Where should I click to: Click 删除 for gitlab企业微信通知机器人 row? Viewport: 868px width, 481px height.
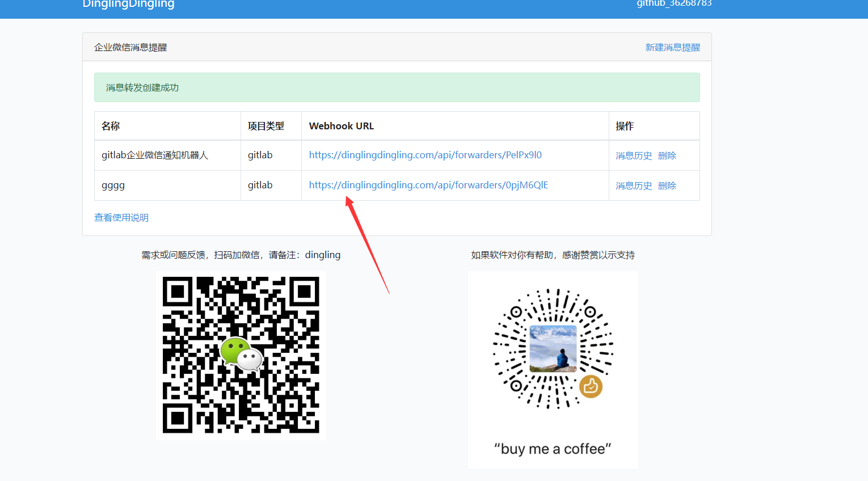[667, 155]
